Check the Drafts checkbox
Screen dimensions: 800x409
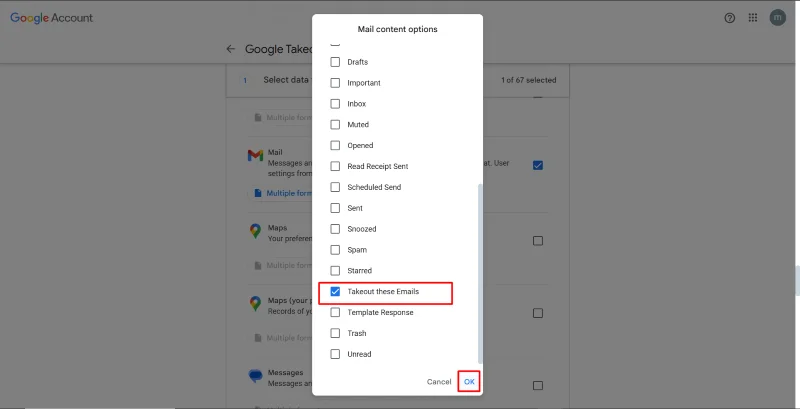tap(335, 62)
